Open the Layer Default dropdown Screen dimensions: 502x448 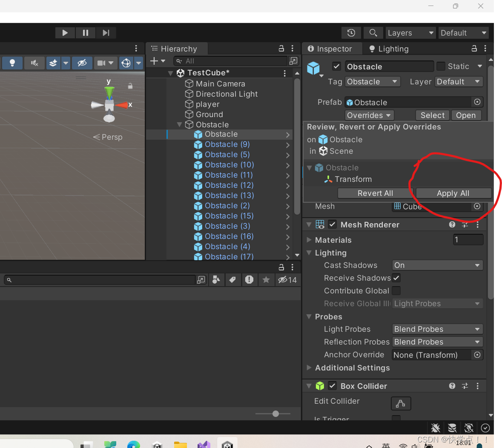[459, 82]
